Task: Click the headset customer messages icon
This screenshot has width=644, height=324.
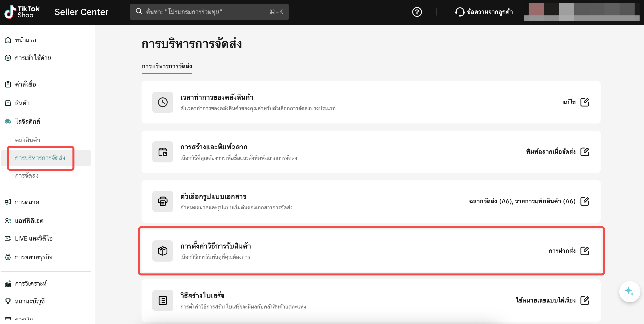Action: coord(459,12)
